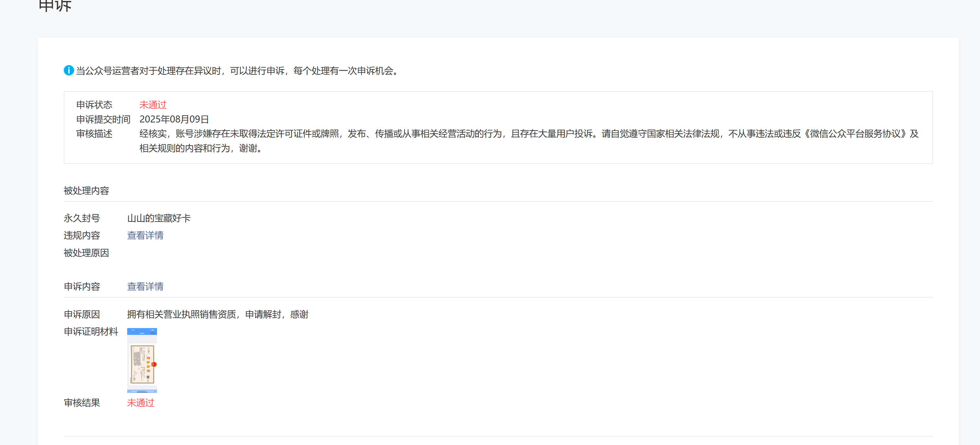Click the 被处理原因 label
The width and height of the screenshot is (980, 445).
tap(86, 253)
